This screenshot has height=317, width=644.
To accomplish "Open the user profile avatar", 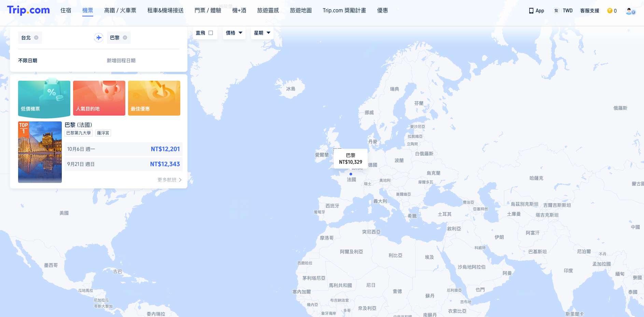I will click(x=630, y=11).
